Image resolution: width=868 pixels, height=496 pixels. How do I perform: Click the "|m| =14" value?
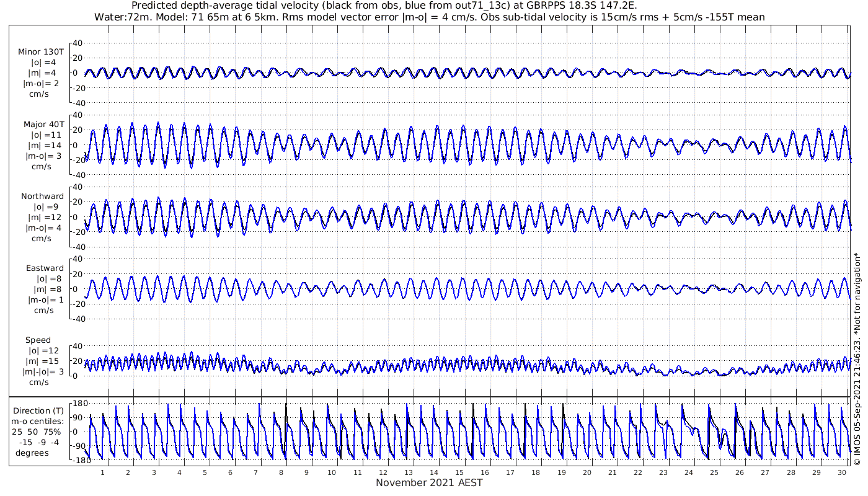point(43,145)
